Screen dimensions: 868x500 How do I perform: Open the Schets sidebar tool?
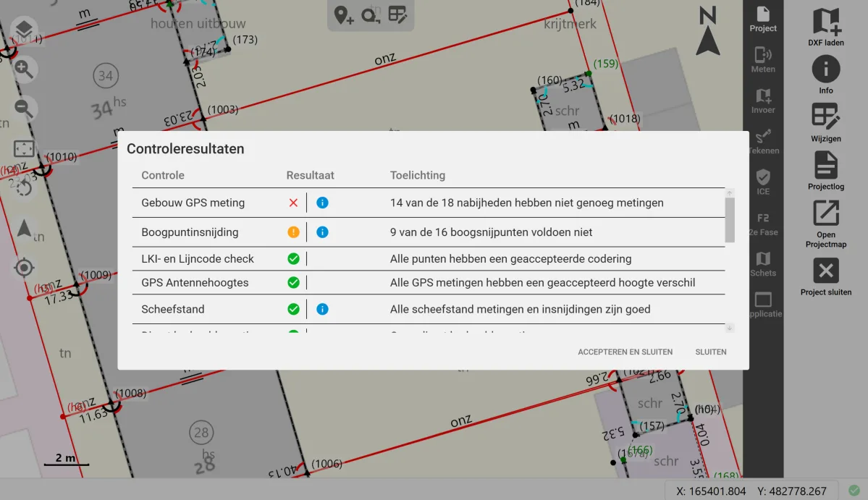(x=763, y=264)
